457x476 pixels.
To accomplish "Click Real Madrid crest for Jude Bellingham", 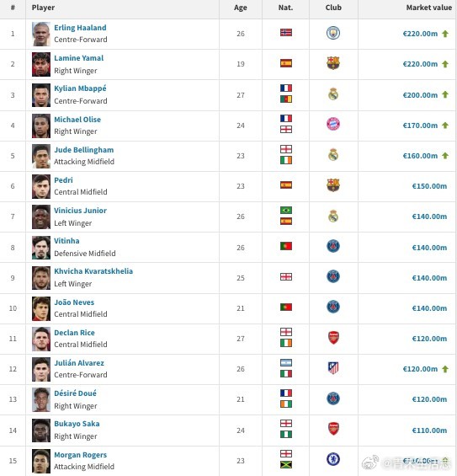I will [x=333, y=155].
